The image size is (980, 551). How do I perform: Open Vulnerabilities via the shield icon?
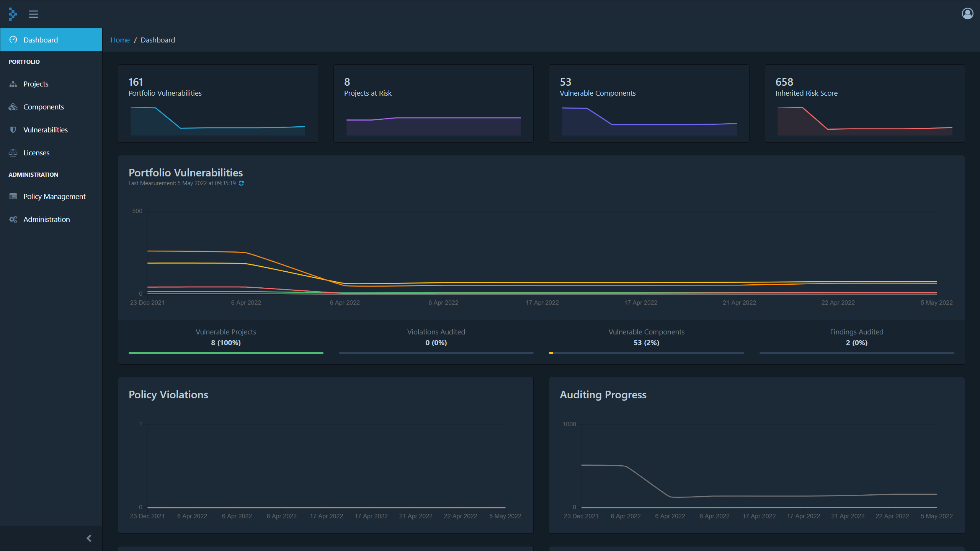click(x=13, y=130)
